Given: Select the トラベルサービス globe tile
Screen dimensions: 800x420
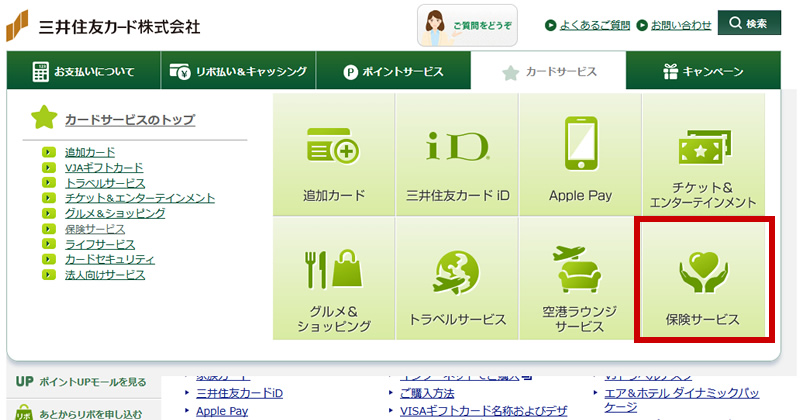Looking at the screenshot, I should click(x=457, y=278).
